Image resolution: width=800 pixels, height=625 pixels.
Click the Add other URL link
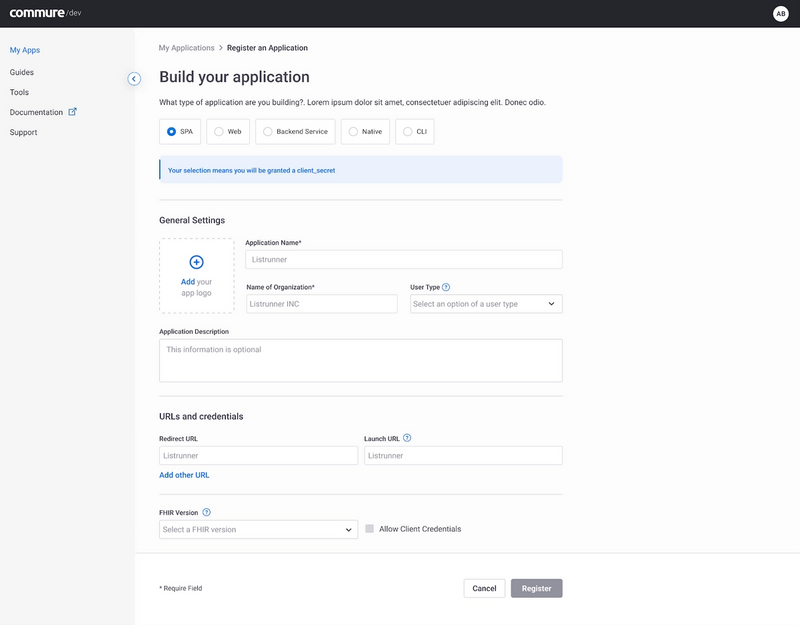tap(184, 475)
